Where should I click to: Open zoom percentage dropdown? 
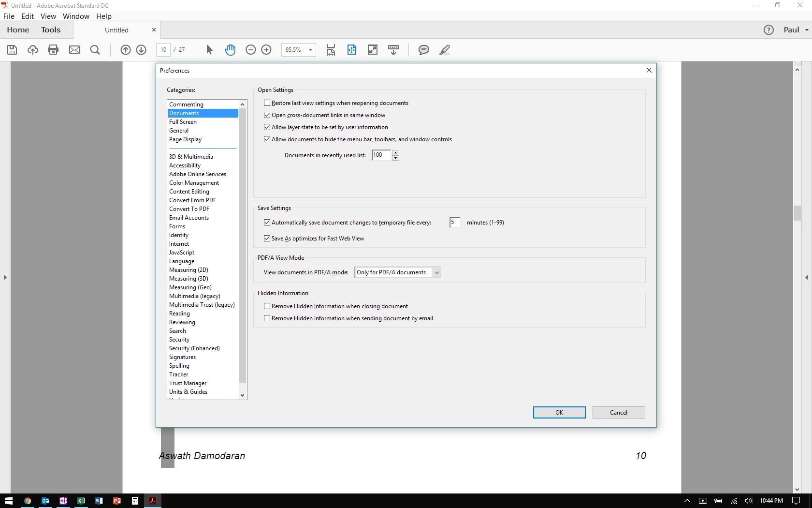click(x=310, y=50)
